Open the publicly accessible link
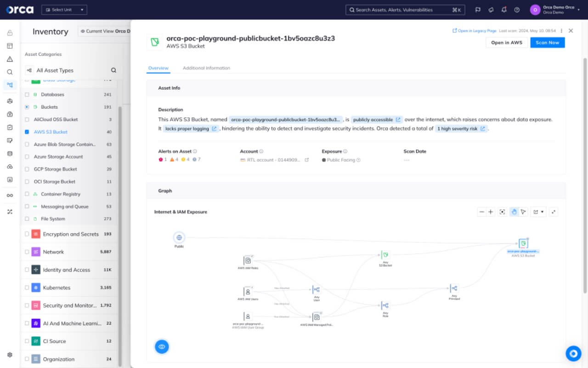This screenshot has width=588, height=368. 377,120
